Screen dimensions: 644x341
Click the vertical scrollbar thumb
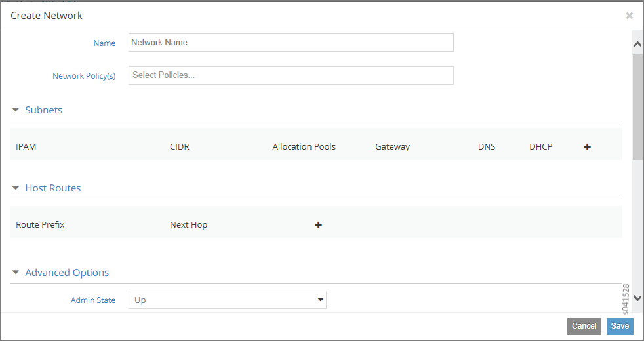point(637,105)
